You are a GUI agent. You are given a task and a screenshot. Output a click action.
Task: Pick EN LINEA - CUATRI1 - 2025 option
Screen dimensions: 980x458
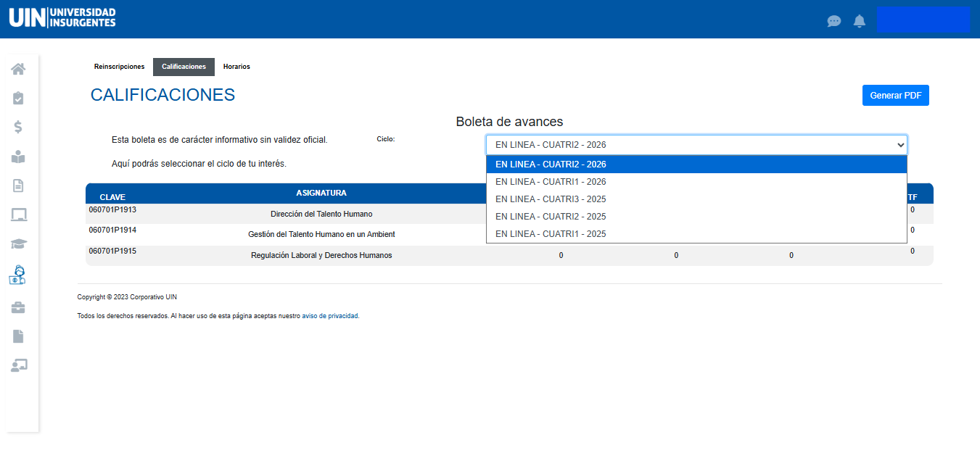tap(551, 234)
